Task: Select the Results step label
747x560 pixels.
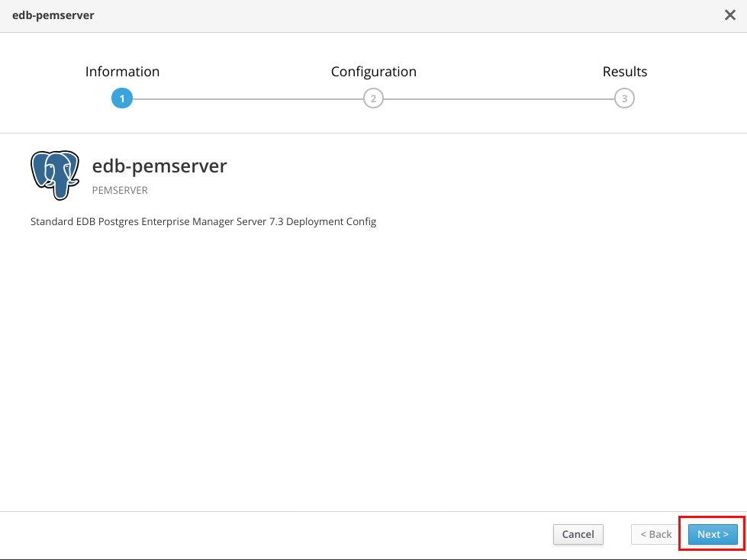Action: coord(625,72)
